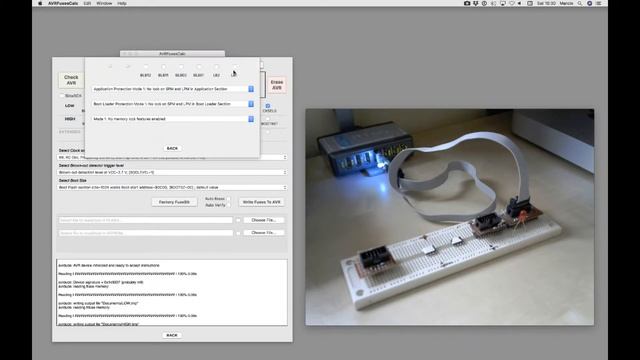Click the Erase AVR button
The height and width of the screenshot is (360, 640).
[x=277, y=85]
